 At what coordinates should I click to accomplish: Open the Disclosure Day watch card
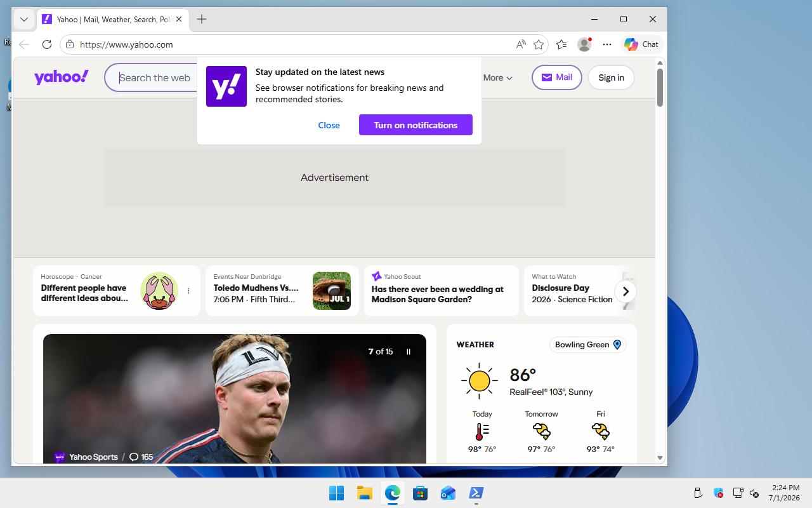(573, 291)
